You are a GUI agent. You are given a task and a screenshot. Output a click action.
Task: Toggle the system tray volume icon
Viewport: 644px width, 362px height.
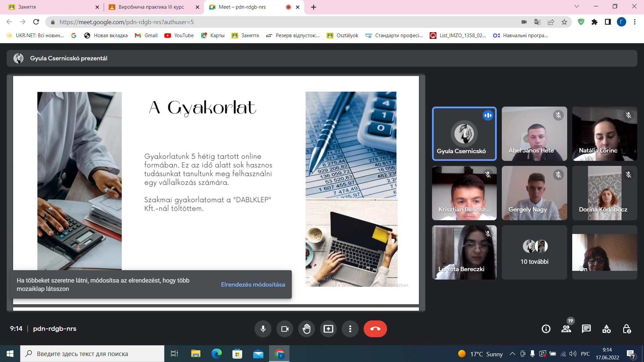pyautogui.click(x=573, y=354)
